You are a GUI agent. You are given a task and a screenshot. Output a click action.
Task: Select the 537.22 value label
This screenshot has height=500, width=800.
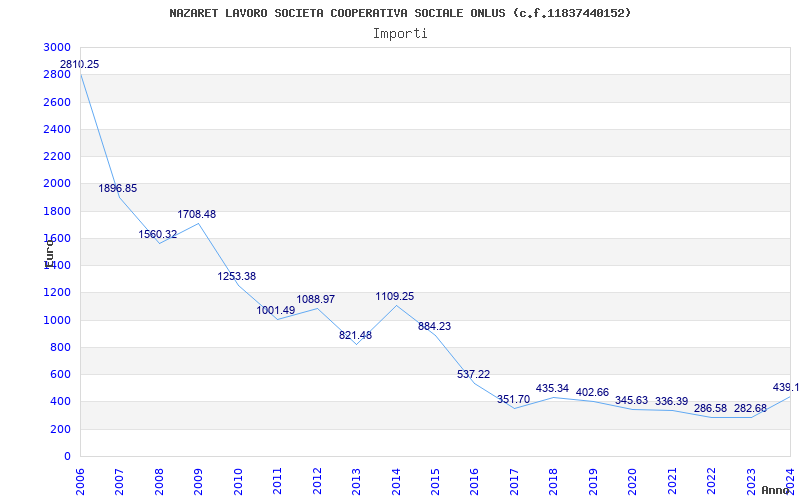pos(473,374)
